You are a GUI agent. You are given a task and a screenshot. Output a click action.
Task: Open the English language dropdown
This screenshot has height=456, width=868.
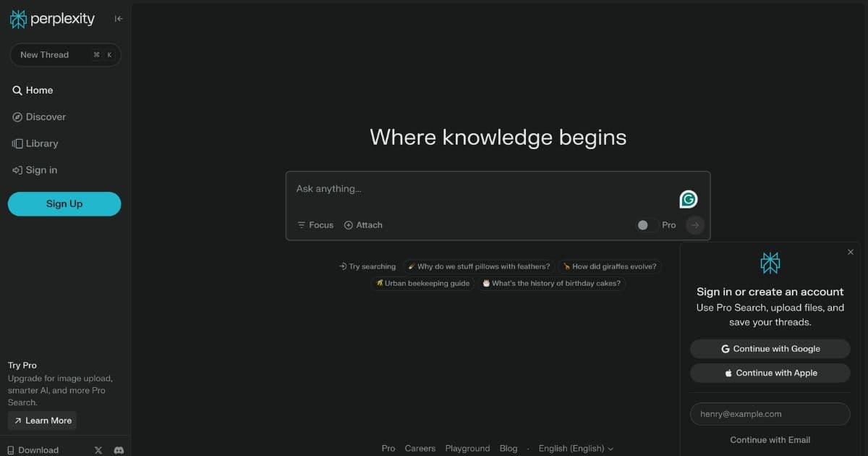576,449
